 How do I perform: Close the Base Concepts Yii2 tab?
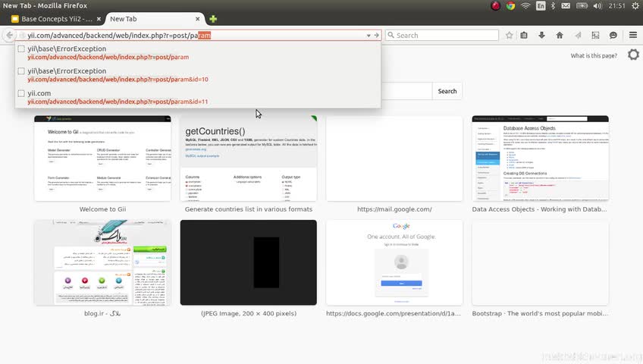click(99, 19)
